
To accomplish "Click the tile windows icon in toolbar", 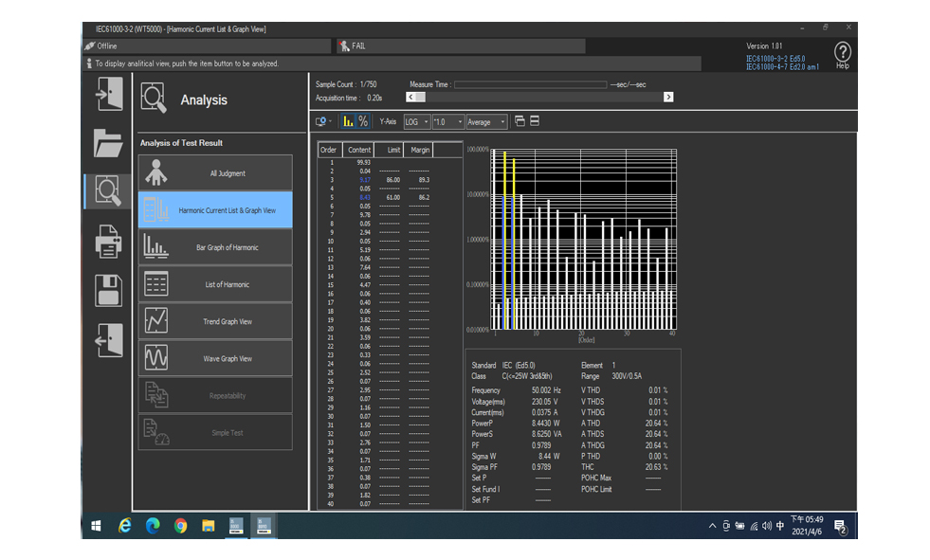I will 535,121.
